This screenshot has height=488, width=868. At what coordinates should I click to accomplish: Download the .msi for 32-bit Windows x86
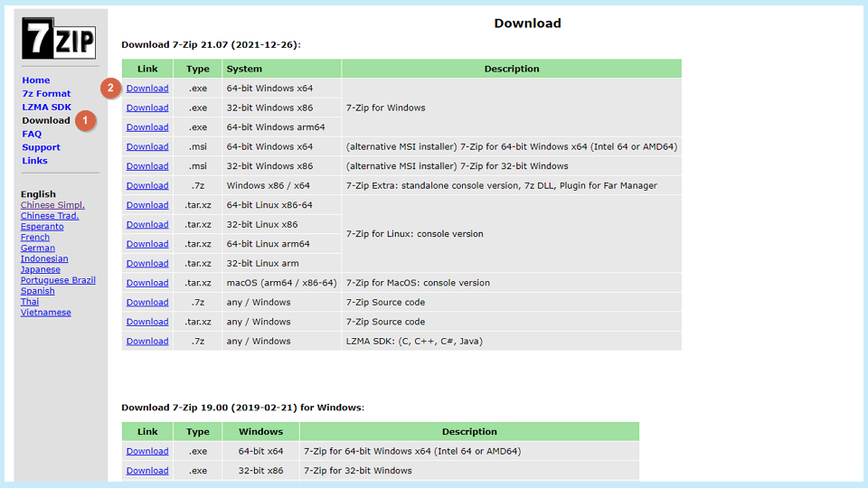click(147, 166)
